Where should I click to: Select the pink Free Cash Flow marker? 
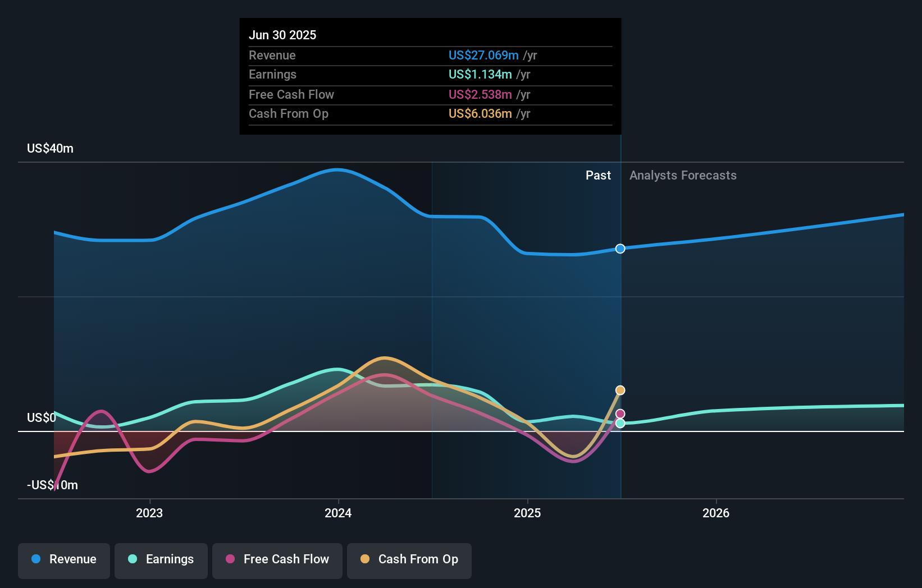coord(620,413)
